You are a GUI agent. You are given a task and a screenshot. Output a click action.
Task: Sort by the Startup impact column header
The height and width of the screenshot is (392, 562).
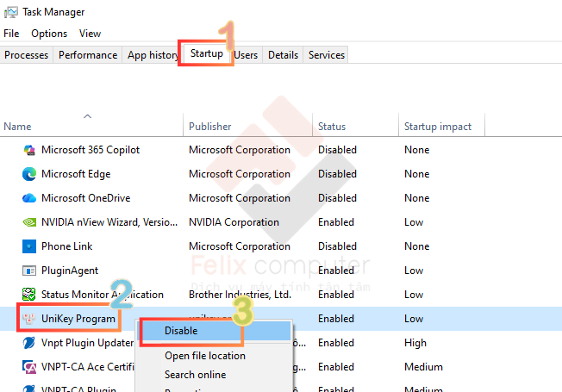(x=438, y=127)
